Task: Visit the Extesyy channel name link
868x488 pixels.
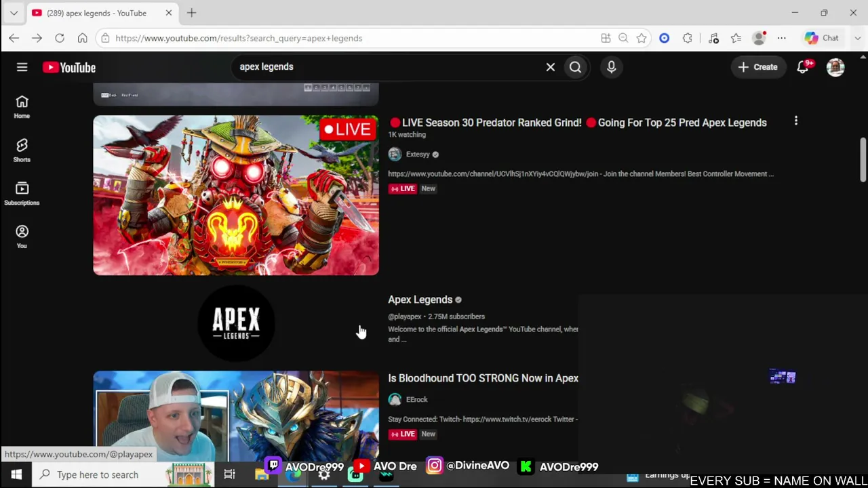Action: 418,155
